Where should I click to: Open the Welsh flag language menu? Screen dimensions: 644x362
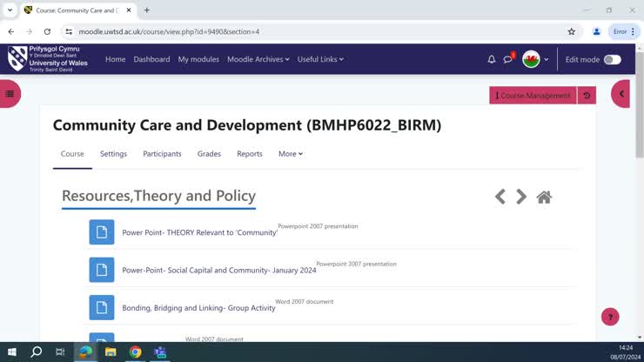coord(534,59)
